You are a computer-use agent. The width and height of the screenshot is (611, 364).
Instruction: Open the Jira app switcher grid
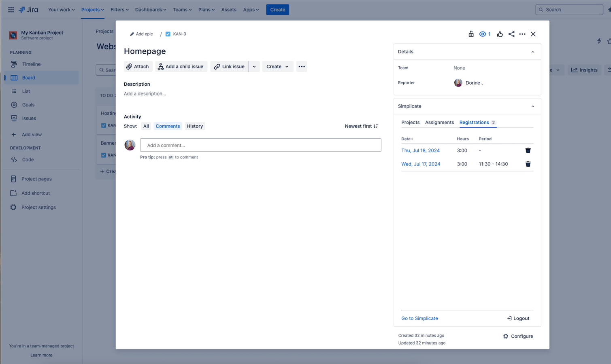11,10
